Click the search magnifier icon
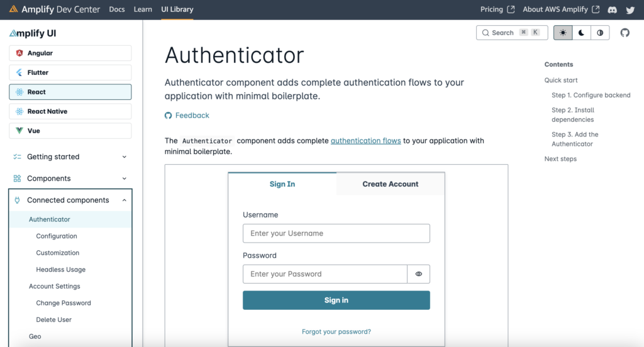The height and width of the screenshot is (347, 644). (x=486, y=33)
